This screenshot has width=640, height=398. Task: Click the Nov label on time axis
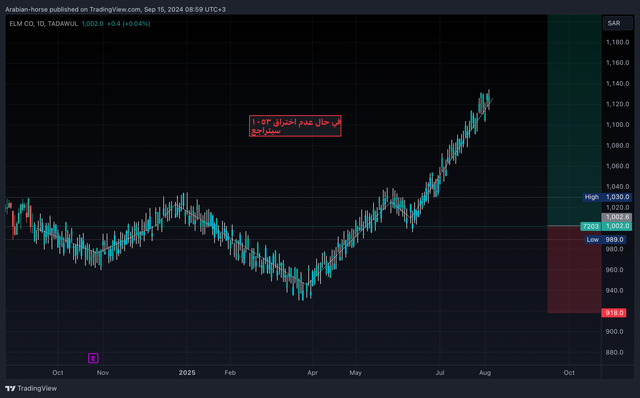[x=103, y=373]
